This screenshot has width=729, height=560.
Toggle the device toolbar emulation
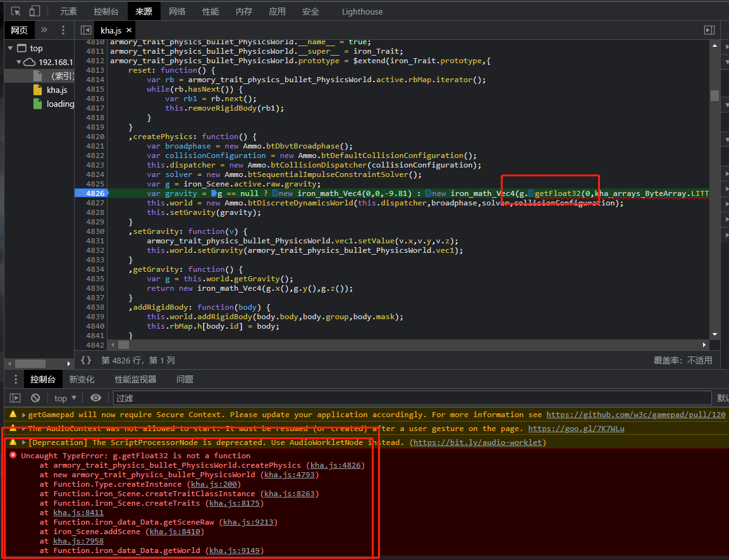(x=35, y=11)
